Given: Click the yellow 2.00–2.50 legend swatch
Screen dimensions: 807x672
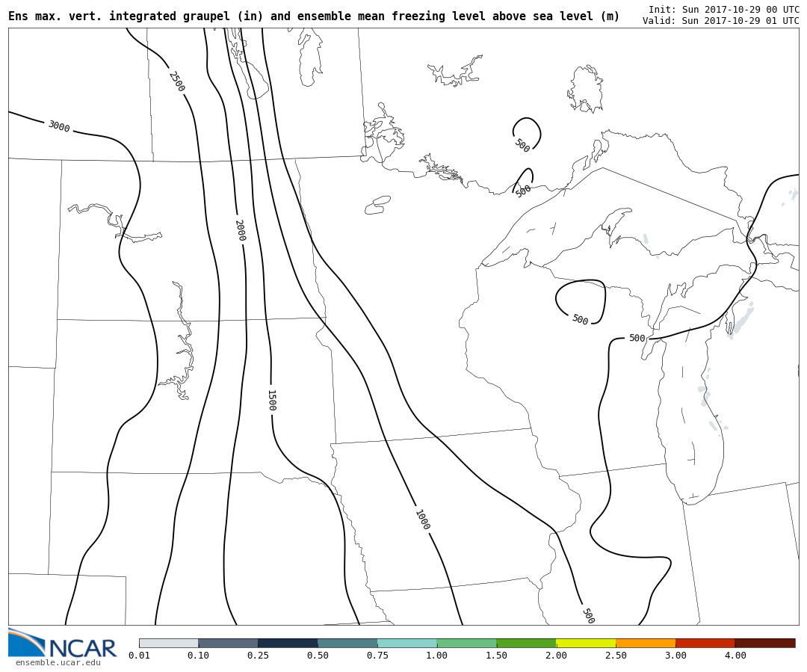Looking at the screenshot, I should click(587, 643).
